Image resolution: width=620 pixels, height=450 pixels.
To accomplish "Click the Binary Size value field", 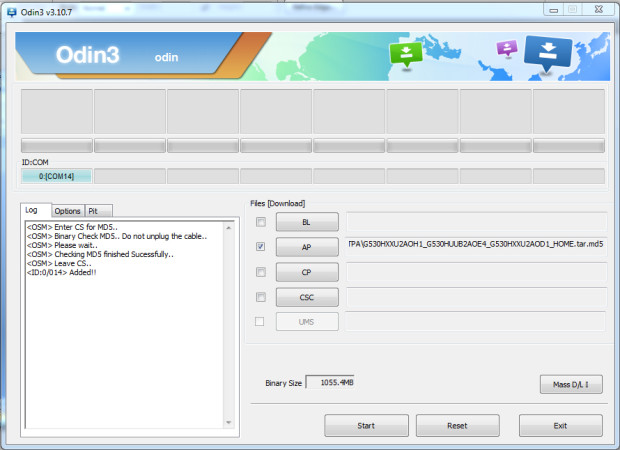I will (330, 382).
